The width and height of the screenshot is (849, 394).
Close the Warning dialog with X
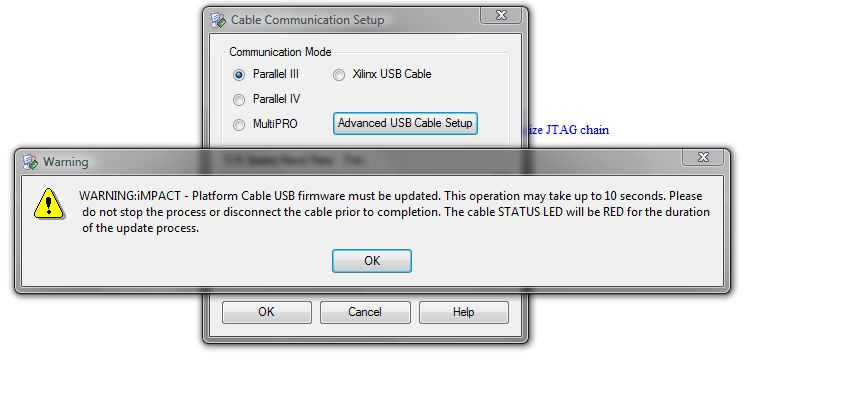click(x=703, y=157)
